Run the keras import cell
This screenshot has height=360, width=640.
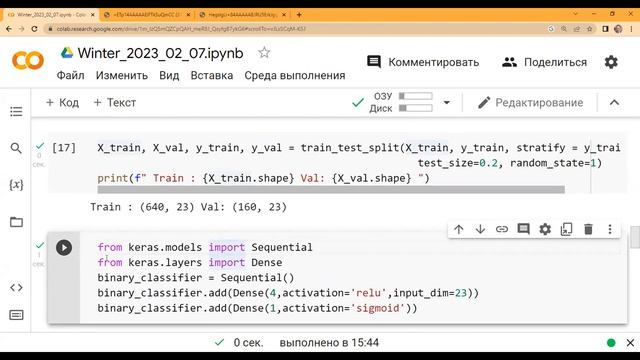(64, 247)
